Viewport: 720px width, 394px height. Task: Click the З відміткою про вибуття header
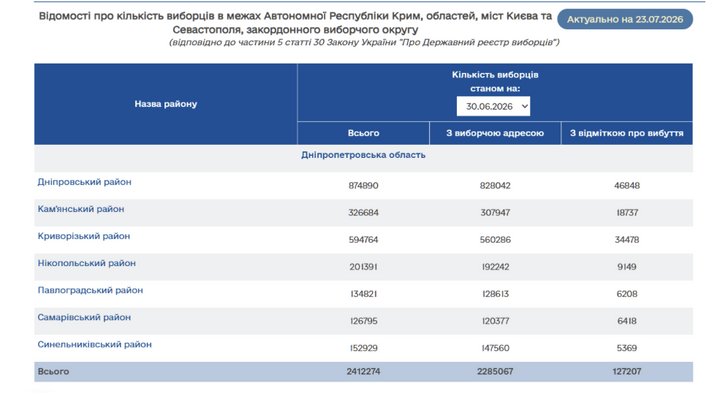pos(627,133)
